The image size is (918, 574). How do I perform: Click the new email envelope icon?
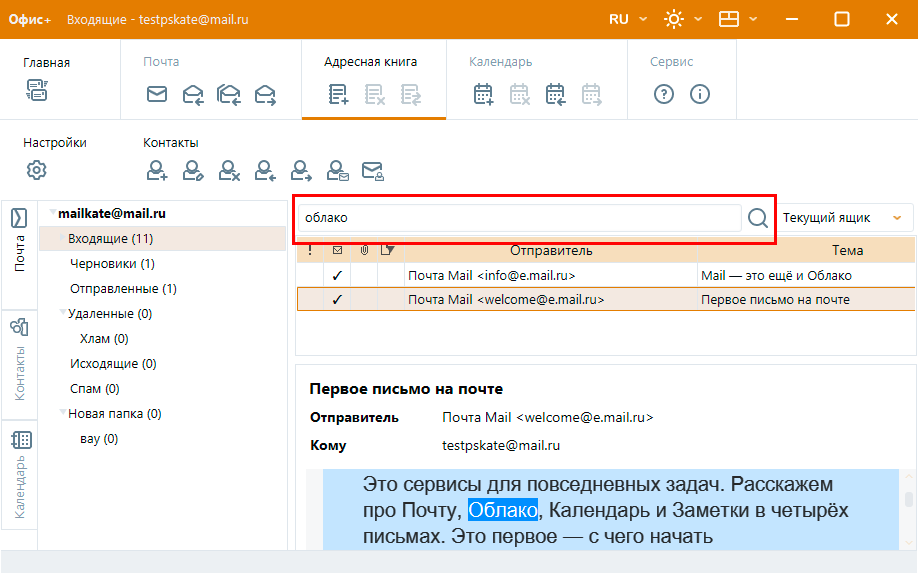[157, 94]
